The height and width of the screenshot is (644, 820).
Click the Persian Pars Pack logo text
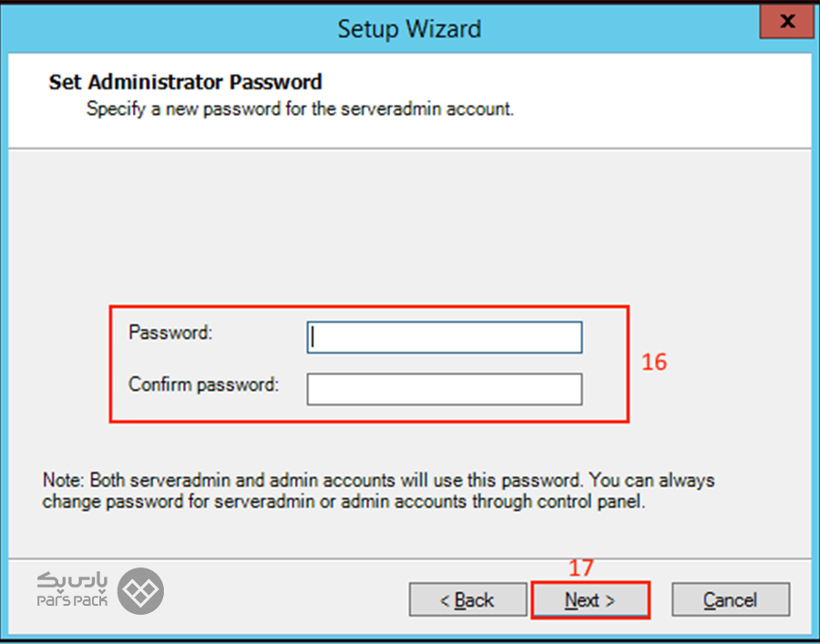(x=72, y=580)
